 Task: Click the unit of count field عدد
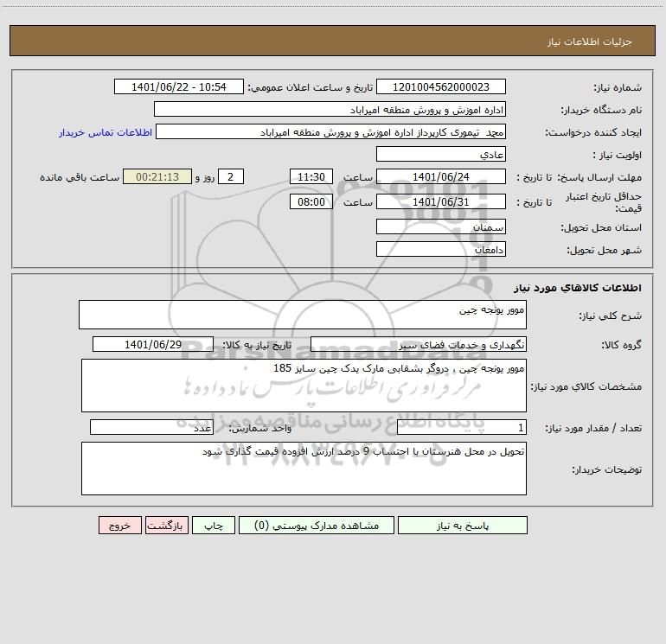(151, 427)
